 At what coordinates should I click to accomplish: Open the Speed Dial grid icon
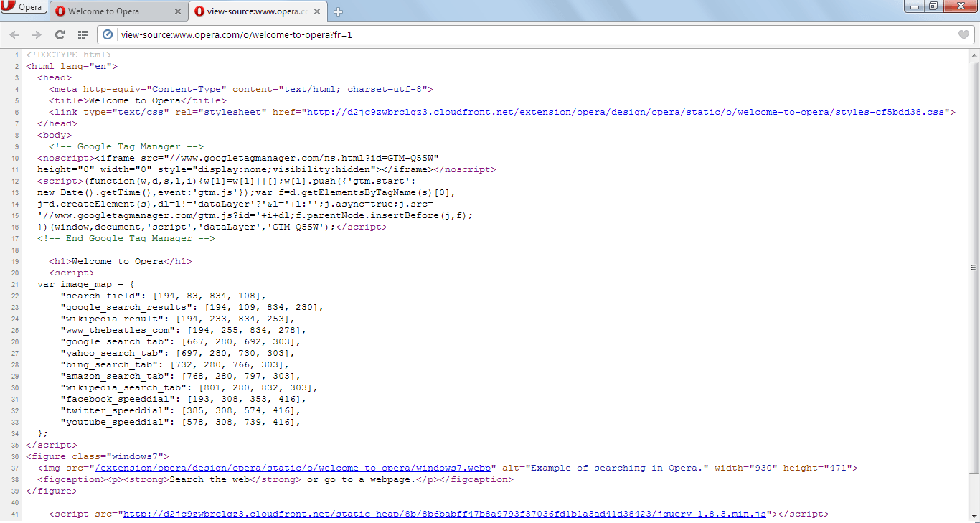click(x=83, y=34)
